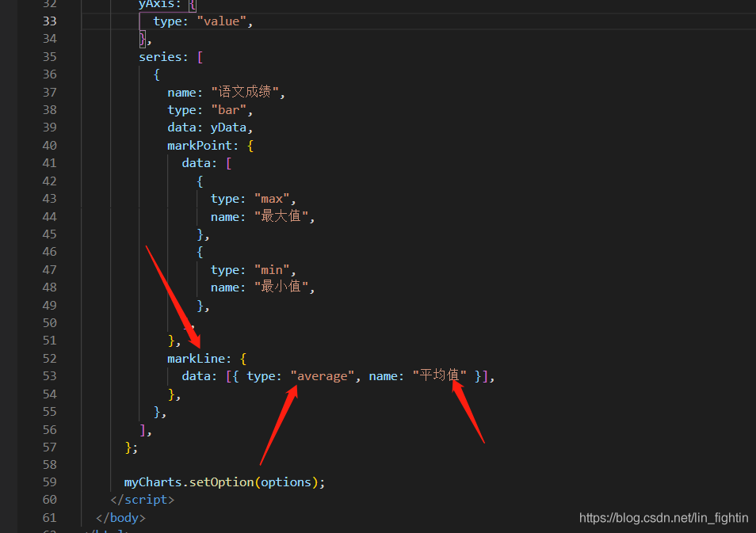Click the yData variable on line 39

pos(228,128)
